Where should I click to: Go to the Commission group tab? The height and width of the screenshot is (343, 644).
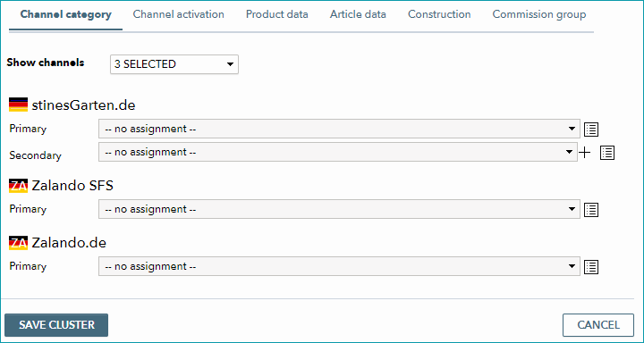539,14
